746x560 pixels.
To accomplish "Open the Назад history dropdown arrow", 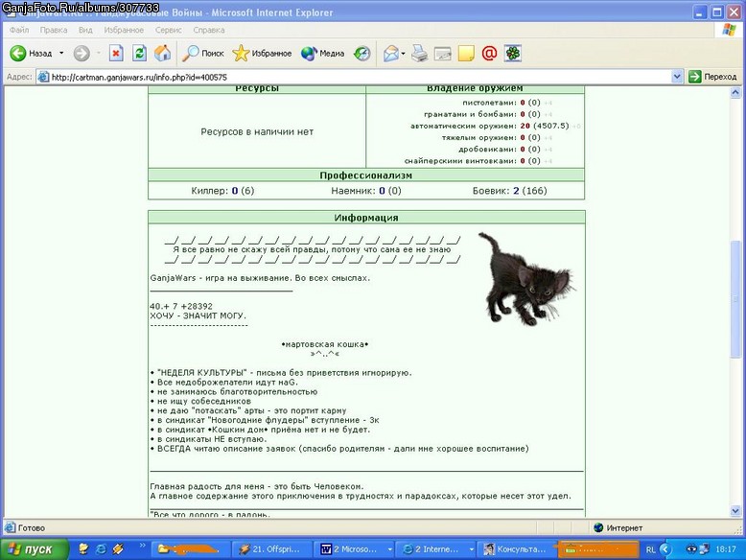I will pyautogui.click(x=61, y=54).
